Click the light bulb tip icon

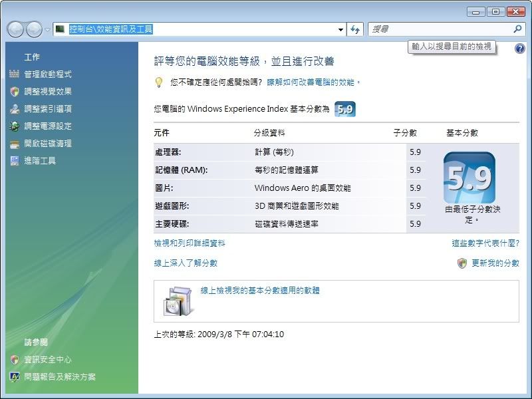pos(158,82)
